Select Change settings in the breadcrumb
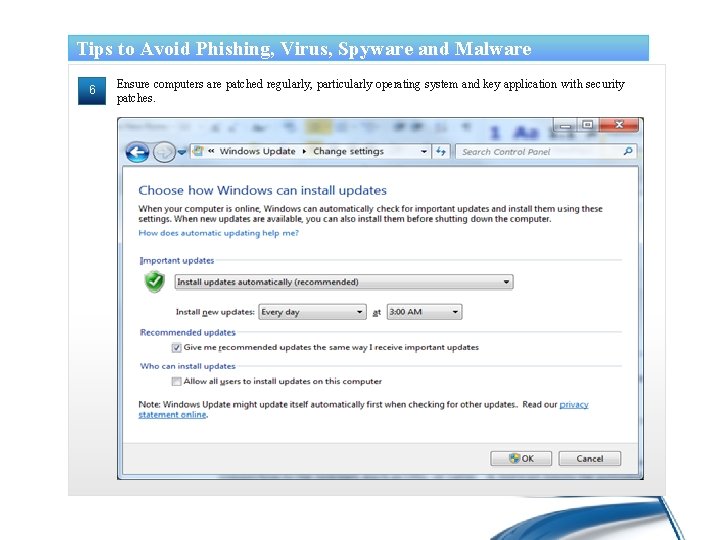 [349, 151]
